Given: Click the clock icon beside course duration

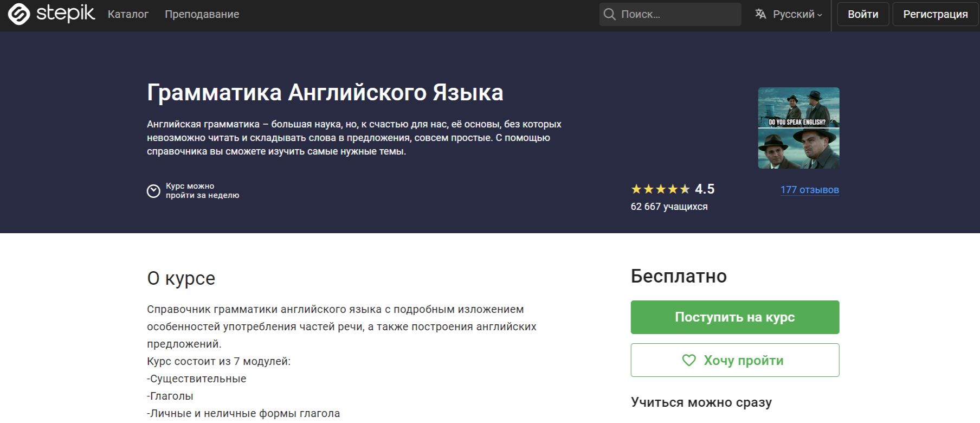Looking at the screenshot, I should pos(153,191).
